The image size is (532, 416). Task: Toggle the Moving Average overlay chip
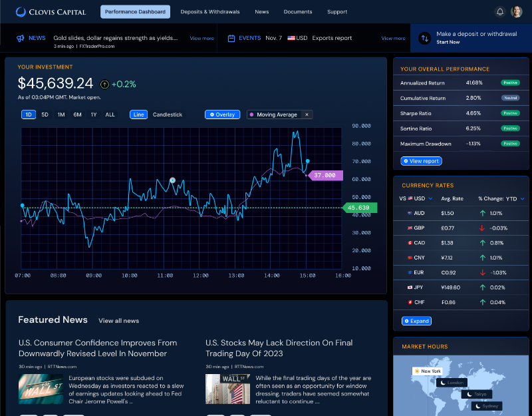point(279,114)
